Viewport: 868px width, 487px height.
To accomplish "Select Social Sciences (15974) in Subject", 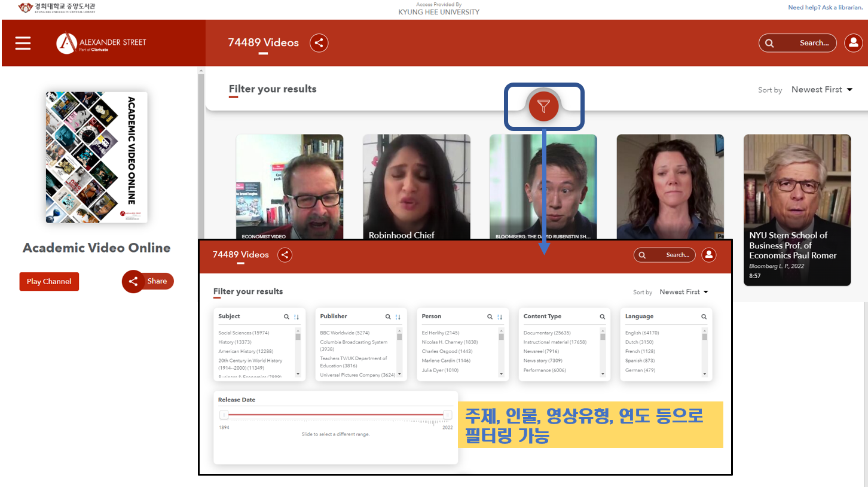I will (244, 333).
